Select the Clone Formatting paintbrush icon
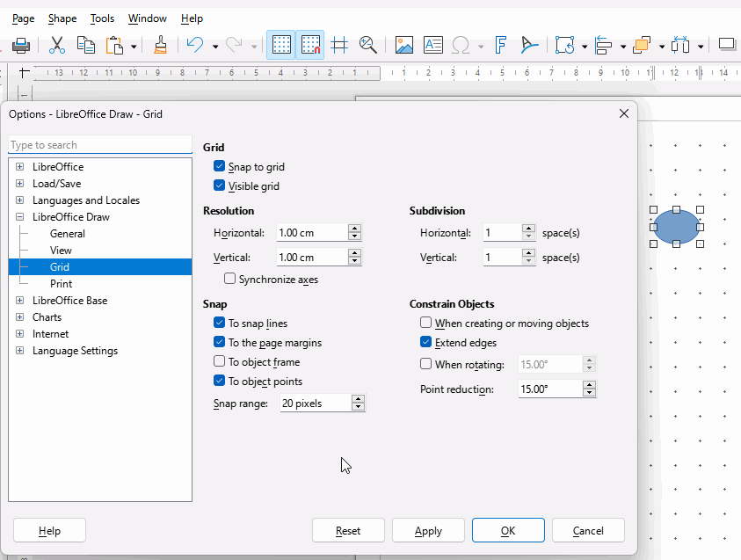Screen dimensions: 741x560 pyautogui.click(x=160, y=46)
